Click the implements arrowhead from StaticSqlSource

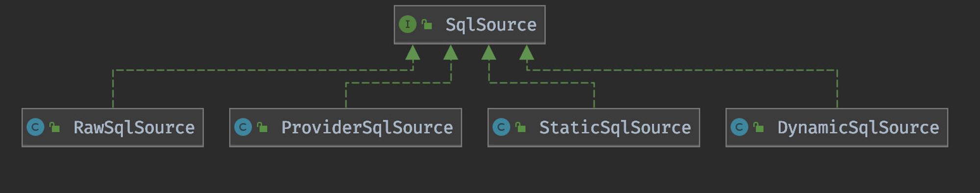[x=489, y=53]
